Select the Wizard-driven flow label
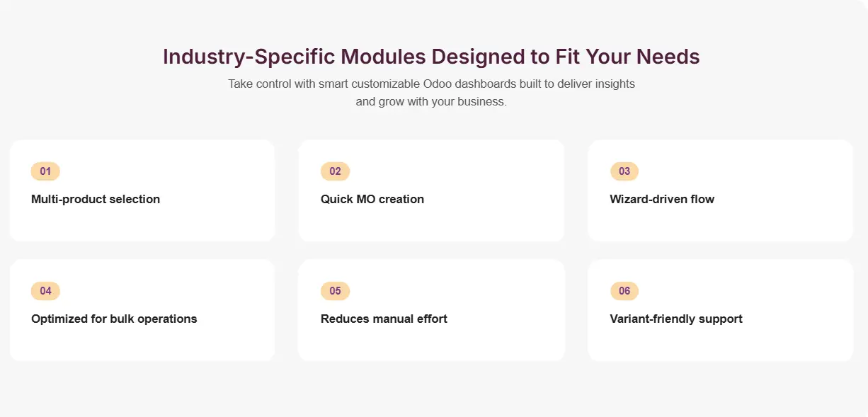The image size is (868, 417). tap(662, 200)
